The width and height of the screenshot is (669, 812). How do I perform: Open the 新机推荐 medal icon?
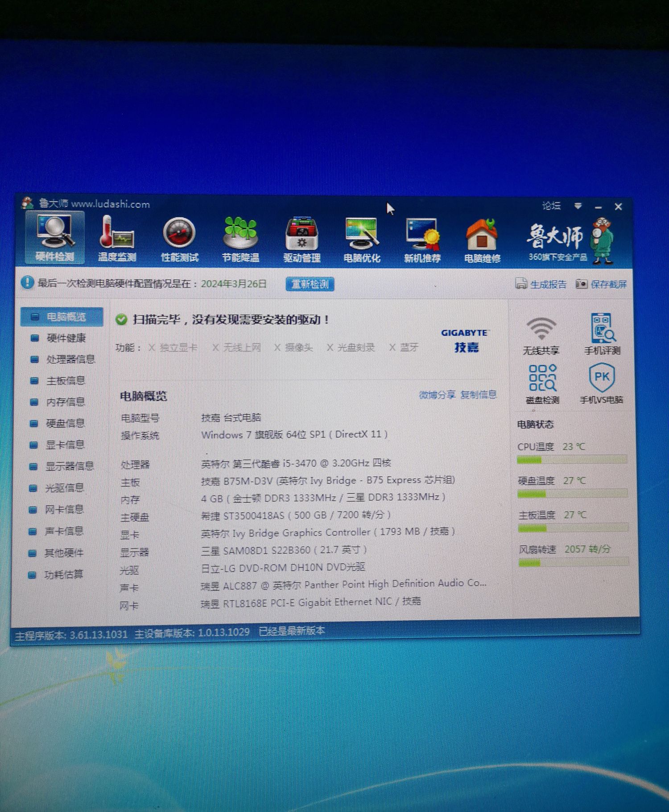(422, 240)
